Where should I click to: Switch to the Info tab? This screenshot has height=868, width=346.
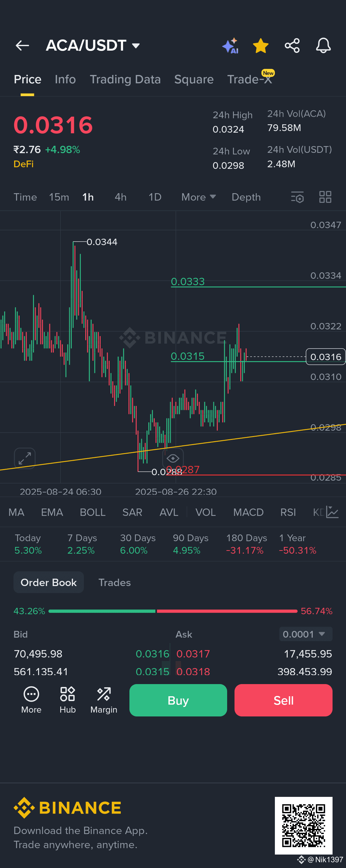(65, 79)
